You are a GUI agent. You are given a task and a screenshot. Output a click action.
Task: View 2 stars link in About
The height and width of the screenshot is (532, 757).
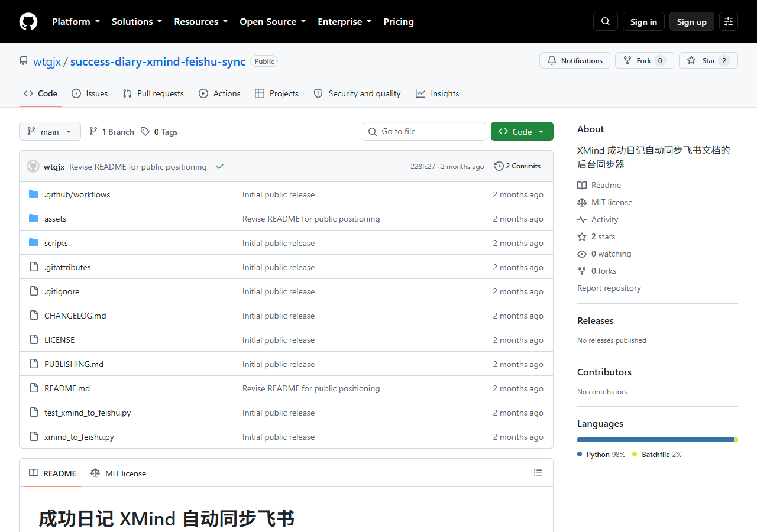596,236
